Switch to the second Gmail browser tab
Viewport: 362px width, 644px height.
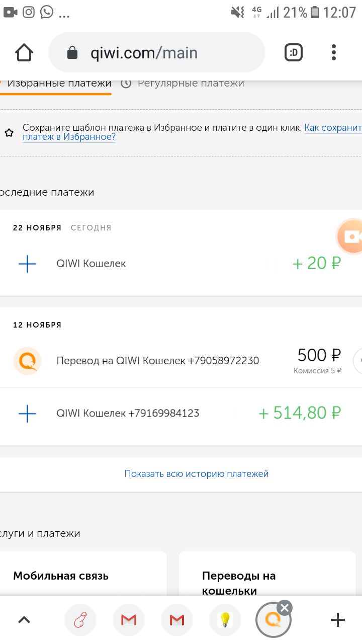tap(177, 620)
